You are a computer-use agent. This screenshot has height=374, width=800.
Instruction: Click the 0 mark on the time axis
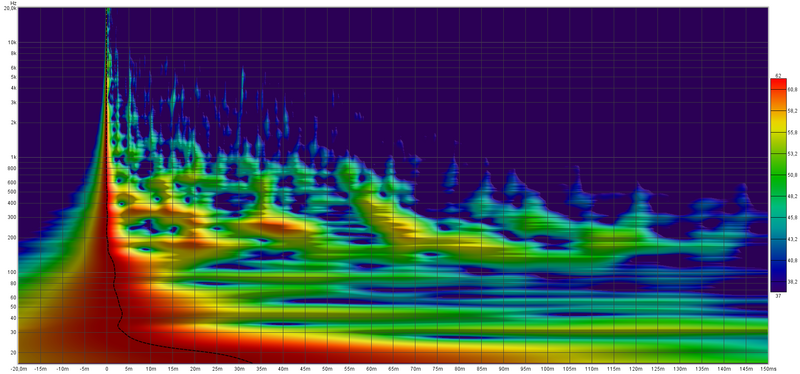[107, 368]
